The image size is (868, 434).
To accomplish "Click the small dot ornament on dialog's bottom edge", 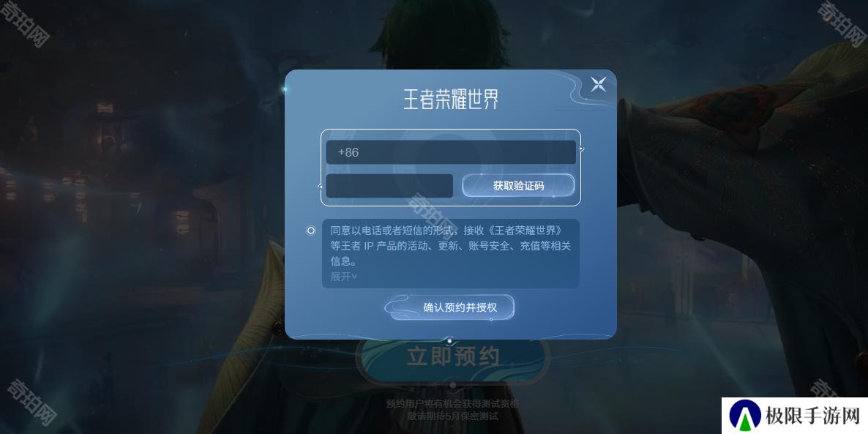I will tap(450, 340).
